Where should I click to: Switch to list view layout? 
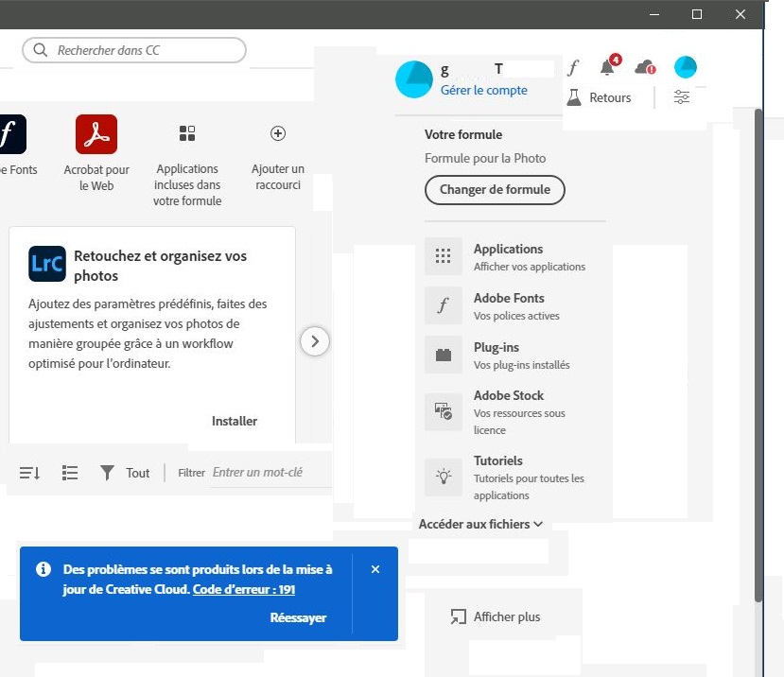tap(69, 472)
